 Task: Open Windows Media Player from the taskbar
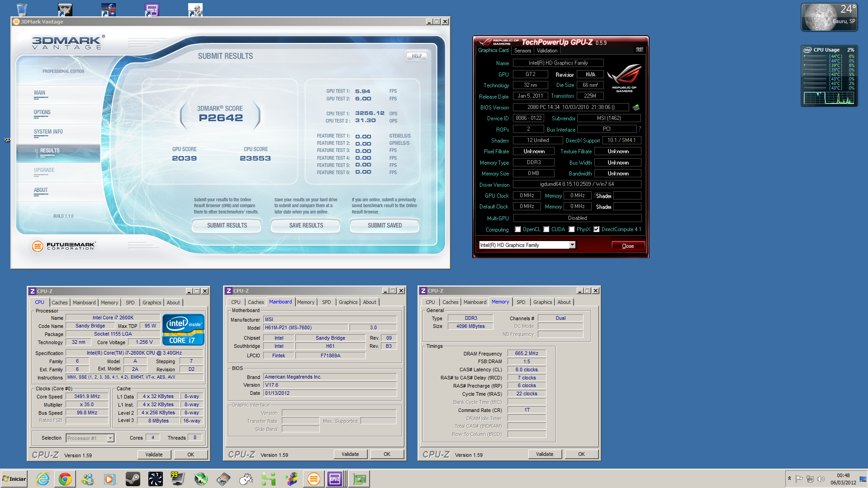click(110, 479)
